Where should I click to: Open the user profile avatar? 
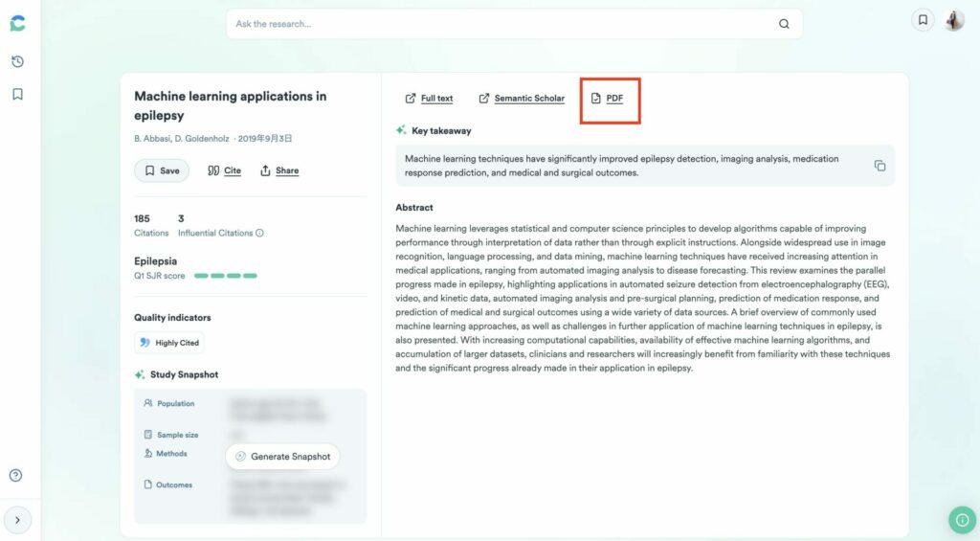coord(954,20)
